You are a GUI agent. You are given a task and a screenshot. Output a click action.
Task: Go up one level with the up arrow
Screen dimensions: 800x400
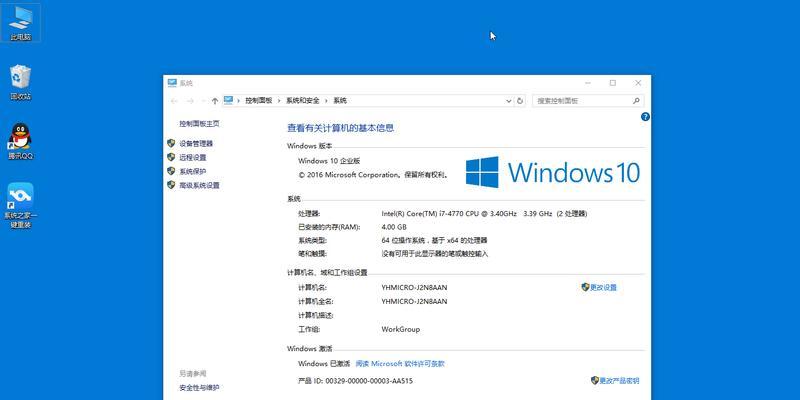click(215, 101)
